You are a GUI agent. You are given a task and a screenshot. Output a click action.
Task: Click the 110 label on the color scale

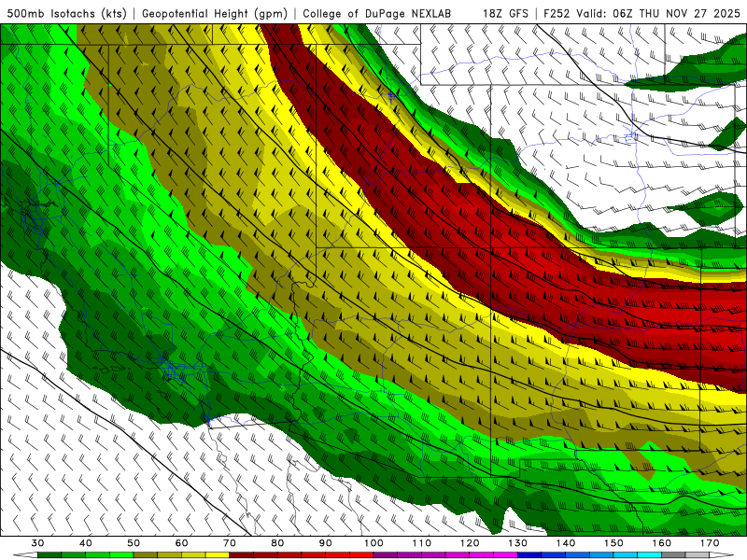tap(422, 543)
